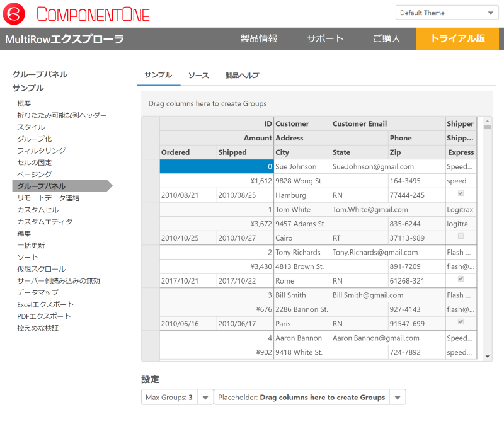Click the State column header
The width and height of the screenshot is (504, 424).
359,152
